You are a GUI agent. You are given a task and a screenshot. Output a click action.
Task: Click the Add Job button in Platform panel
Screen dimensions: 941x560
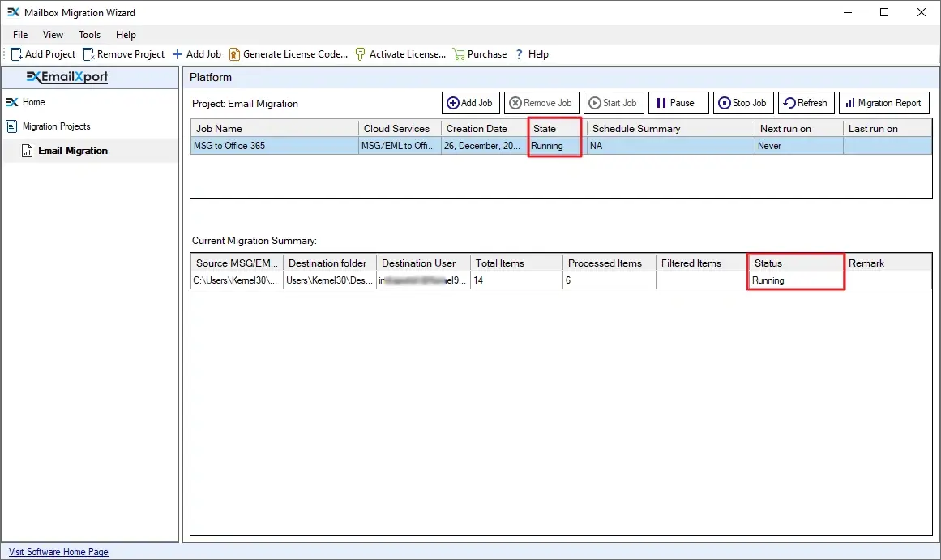[x=470, y=103]
